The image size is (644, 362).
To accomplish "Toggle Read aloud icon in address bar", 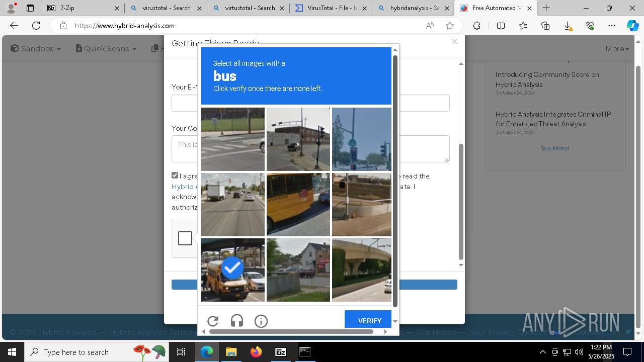I will coord(430,26).
